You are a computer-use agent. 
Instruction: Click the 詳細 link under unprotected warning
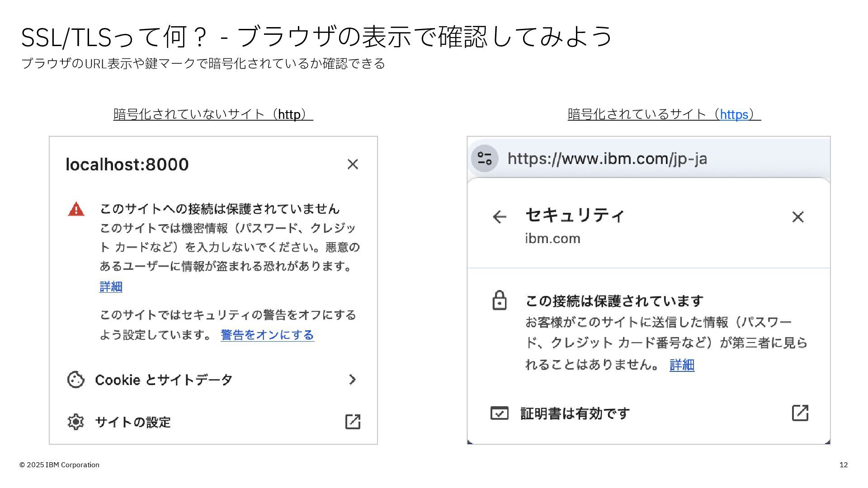[x=111, y=286]
